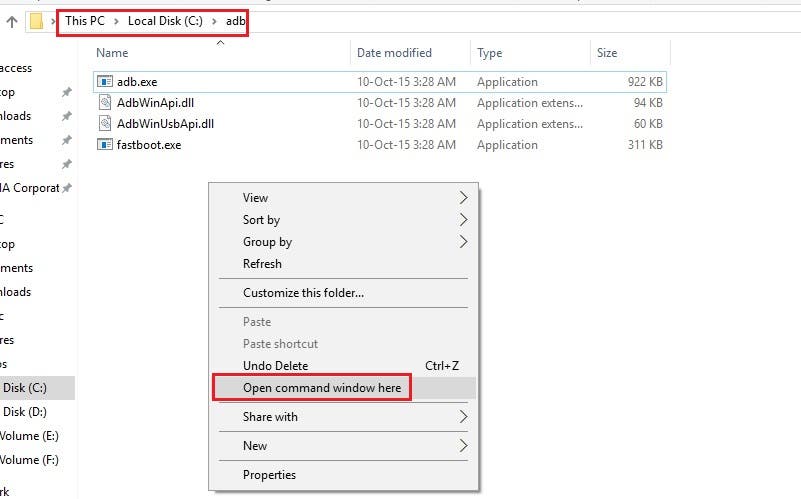Click the adb.exe application icon
The image size is (801, 499).
coord(105,82)
